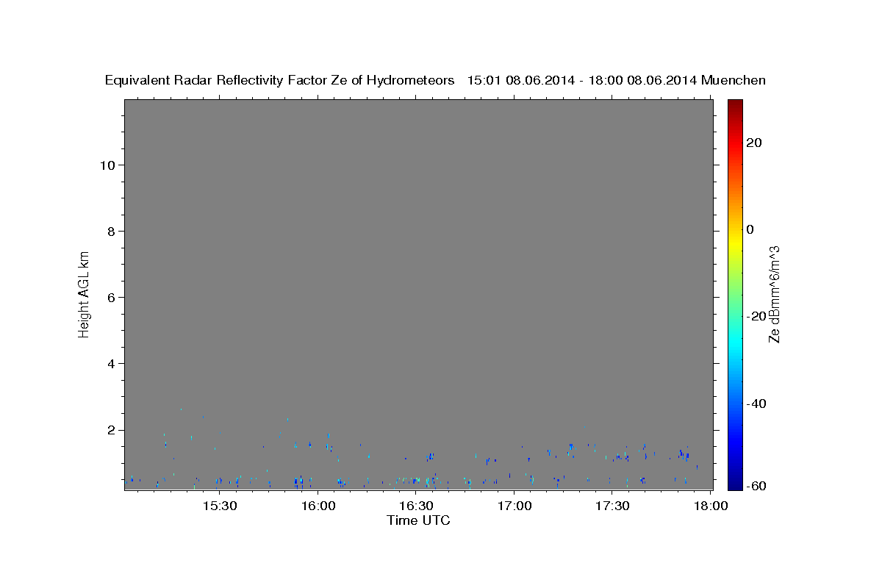Click the '15:30' time tick label
This screenshot has width=882, height=588.
tap(220, 506)
